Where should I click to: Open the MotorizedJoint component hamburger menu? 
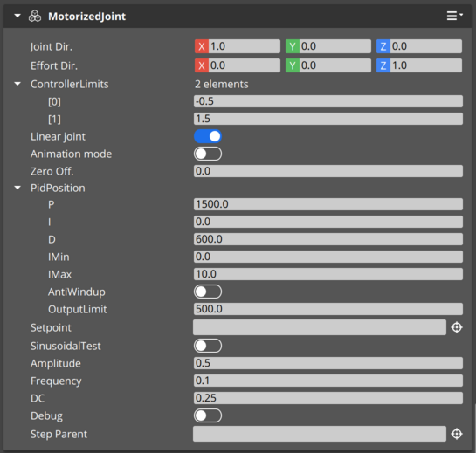pyautogui.click(x=454, y=16)
